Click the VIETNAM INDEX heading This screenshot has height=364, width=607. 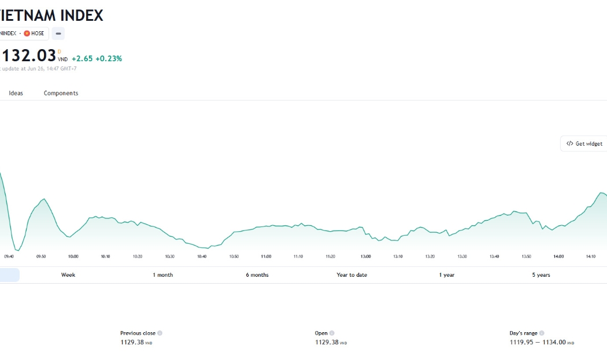(51, 16)
